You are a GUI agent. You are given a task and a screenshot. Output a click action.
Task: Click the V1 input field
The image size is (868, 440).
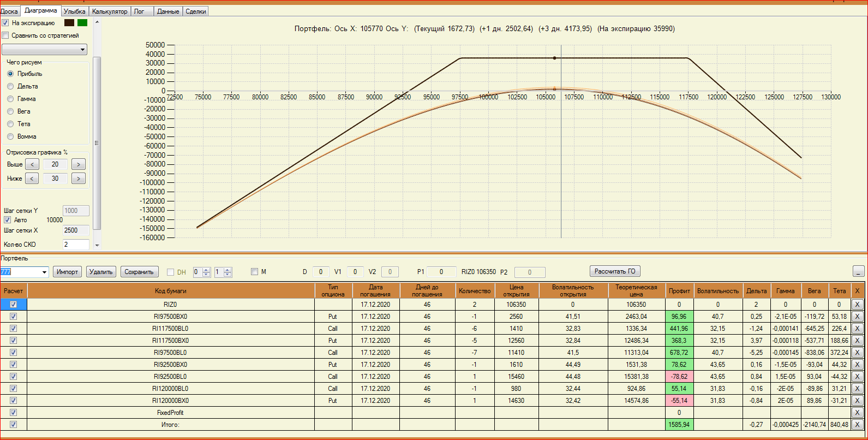tap(355, 272)
